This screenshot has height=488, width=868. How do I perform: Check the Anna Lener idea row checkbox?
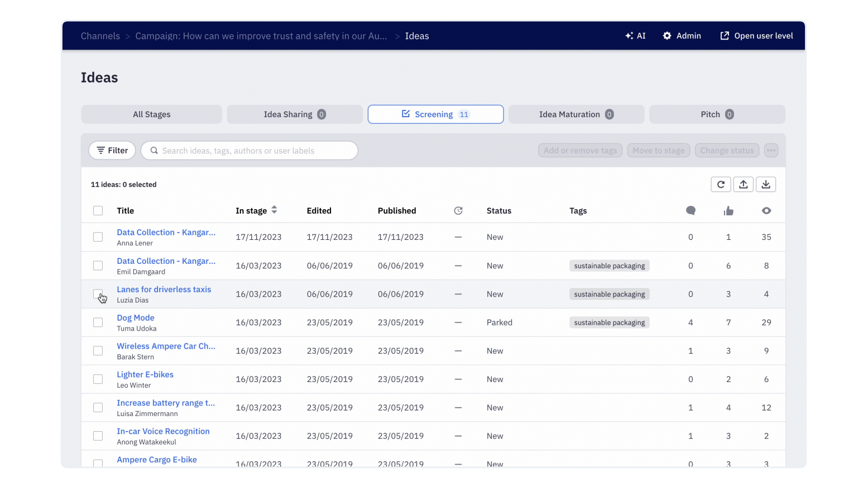click(98, 237)
